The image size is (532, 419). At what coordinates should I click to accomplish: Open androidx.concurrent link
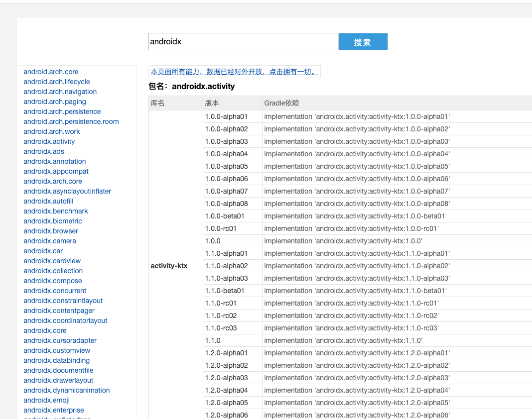click(x=55, y=291)
